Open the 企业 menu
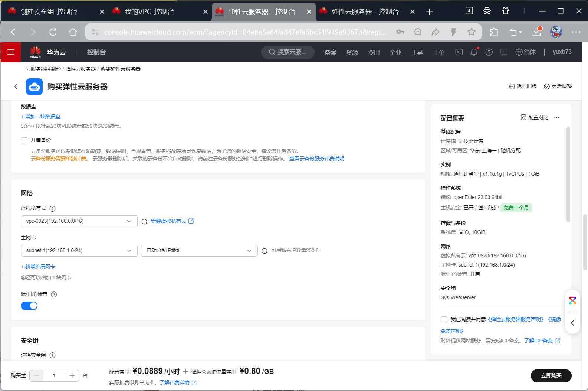This screenshot has height=391, width=588. 395,52
